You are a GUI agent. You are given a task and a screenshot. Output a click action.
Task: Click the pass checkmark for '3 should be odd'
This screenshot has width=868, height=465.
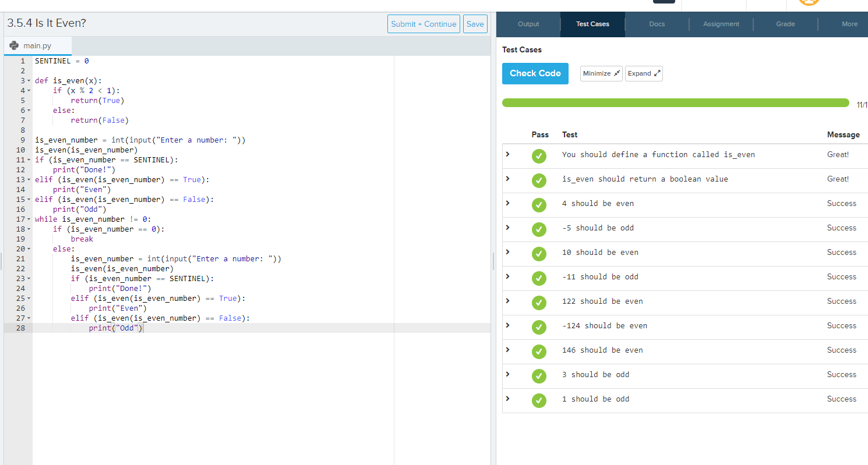(x=539, y=376)
